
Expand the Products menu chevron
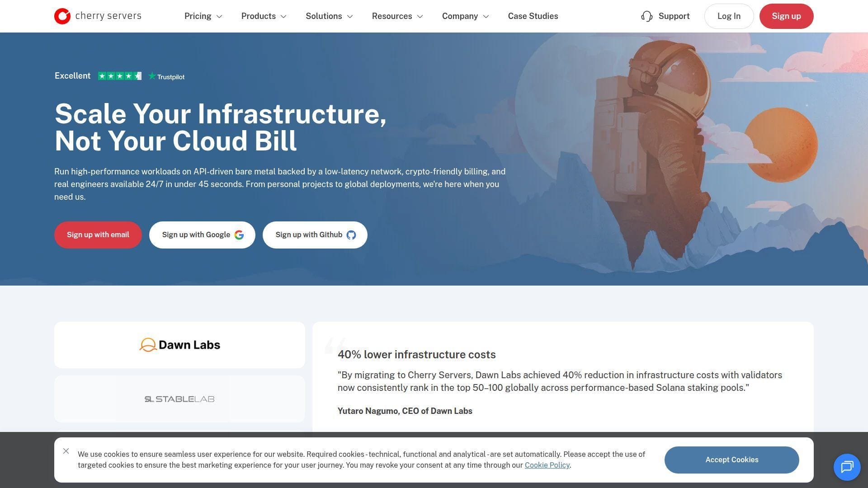pos(284,17)
